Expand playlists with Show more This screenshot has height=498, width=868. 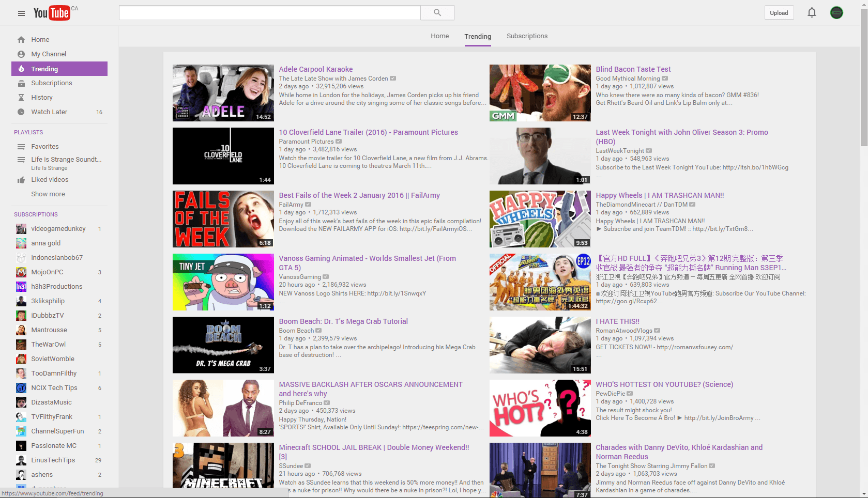tap(48, 194)
